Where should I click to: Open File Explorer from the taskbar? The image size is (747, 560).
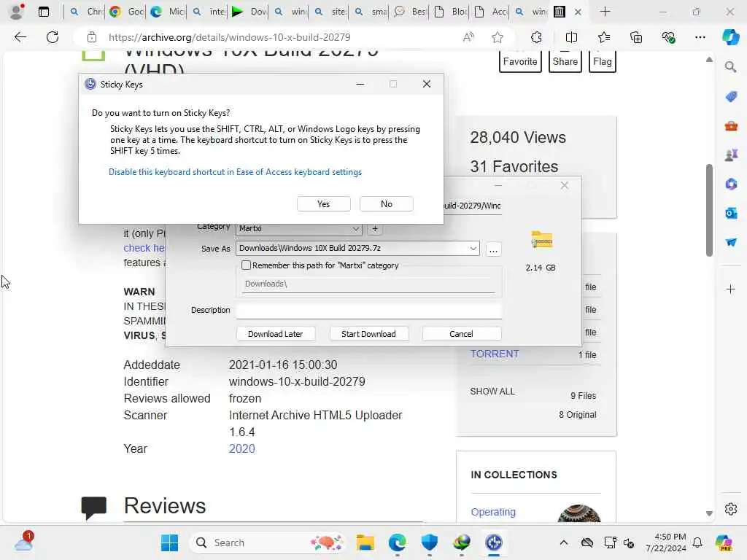point(365,542)
